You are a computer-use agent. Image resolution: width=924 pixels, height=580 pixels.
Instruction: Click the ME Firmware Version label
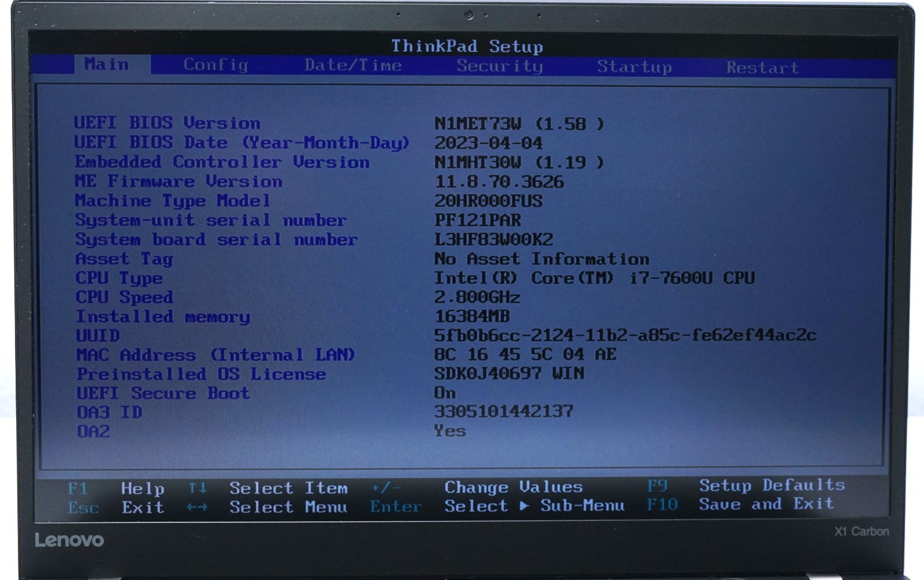click(178, 181)
